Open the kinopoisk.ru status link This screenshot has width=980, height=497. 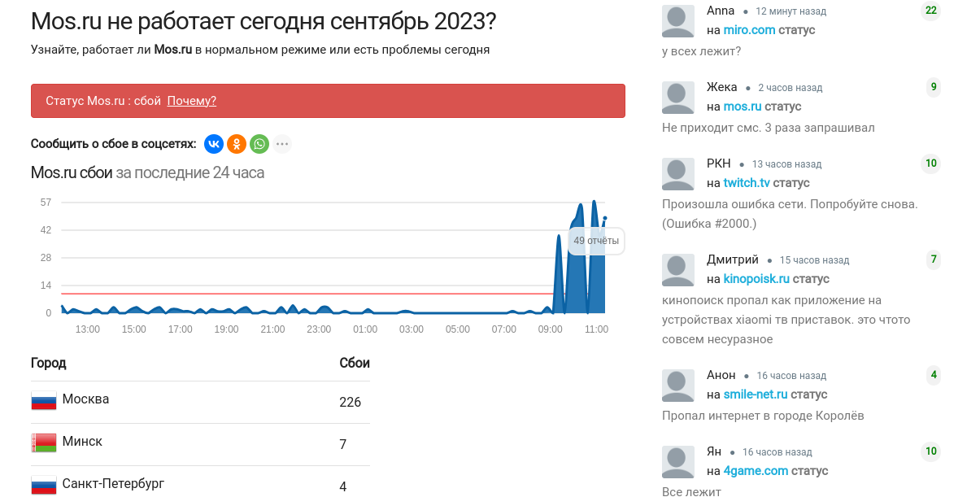756,279
